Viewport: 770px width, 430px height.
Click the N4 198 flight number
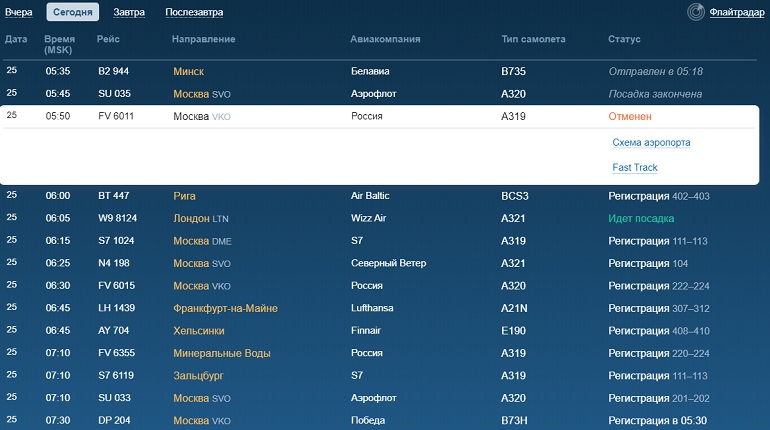tap(113, 263)
